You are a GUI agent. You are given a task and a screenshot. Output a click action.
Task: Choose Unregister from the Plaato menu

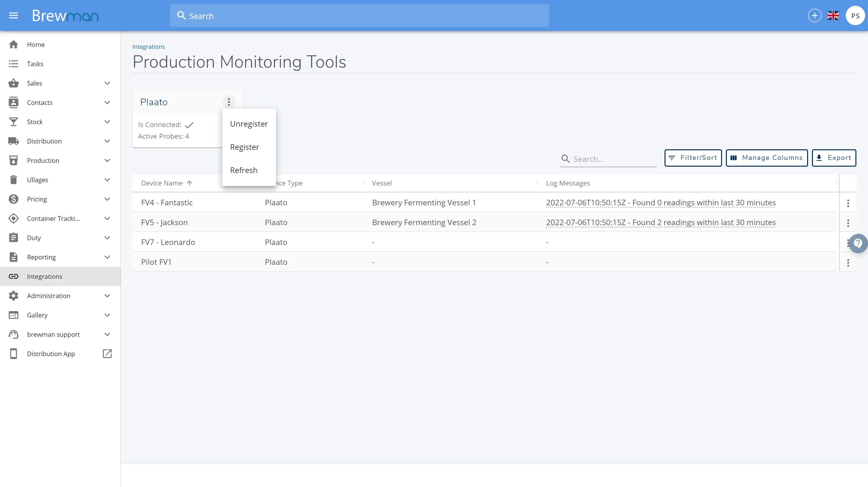249,124
